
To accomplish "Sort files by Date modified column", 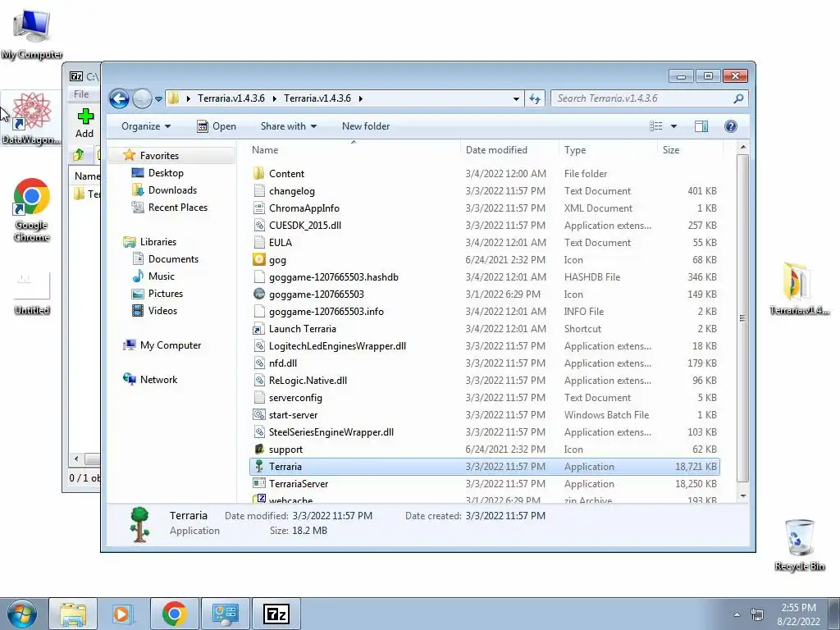I will (x=509, y=150).
